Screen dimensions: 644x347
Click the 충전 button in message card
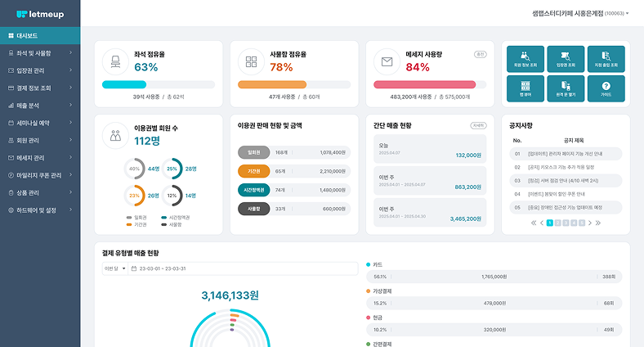coord(480,54)
